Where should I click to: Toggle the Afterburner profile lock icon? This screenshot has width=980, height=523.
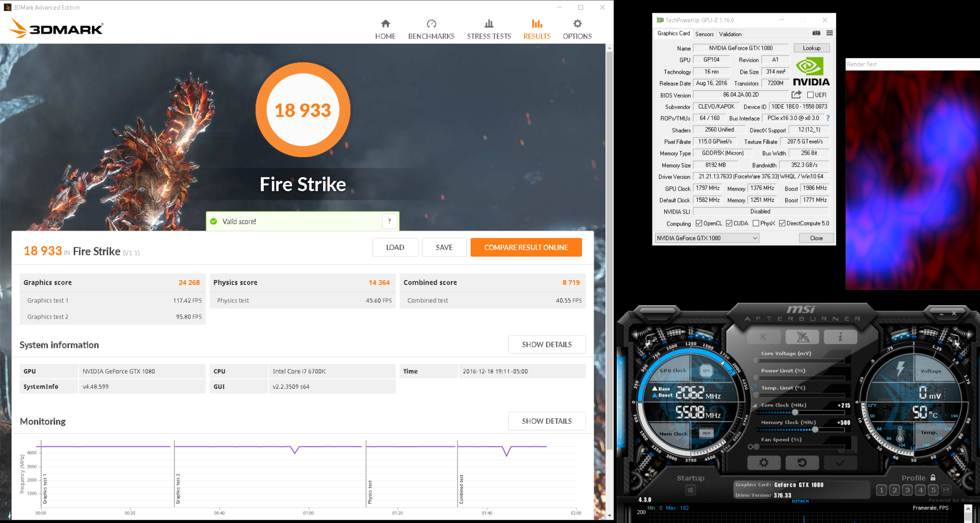(x=933, y=477)
